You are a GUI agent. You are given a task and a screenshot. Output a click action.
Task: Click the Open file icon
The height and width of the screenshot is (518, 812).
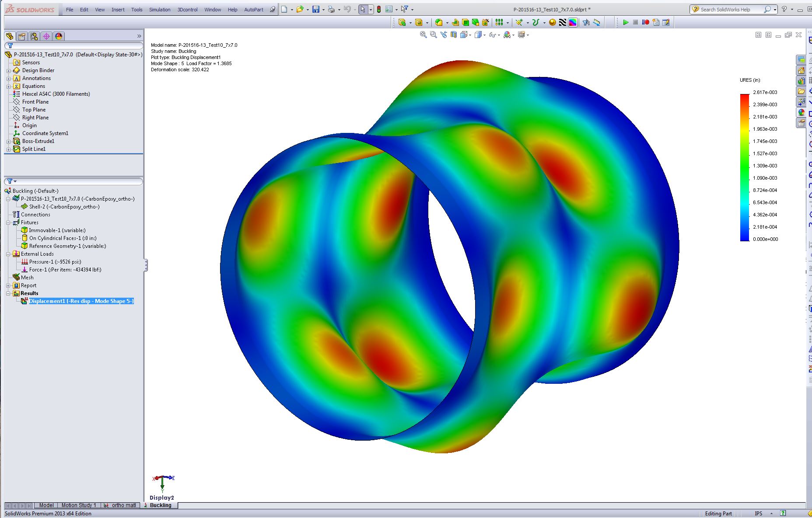point(300,9)
